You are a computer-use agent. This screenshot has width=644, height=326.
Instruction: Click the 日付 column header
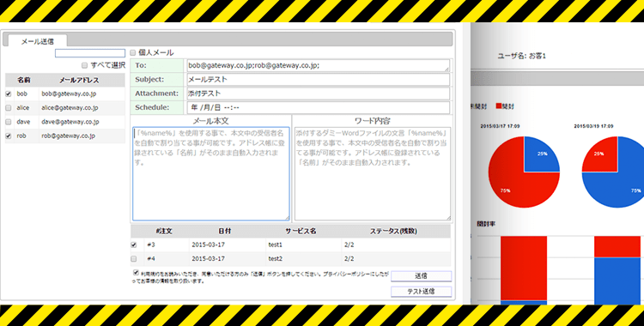pyautogui.click(x=225, y=231)
